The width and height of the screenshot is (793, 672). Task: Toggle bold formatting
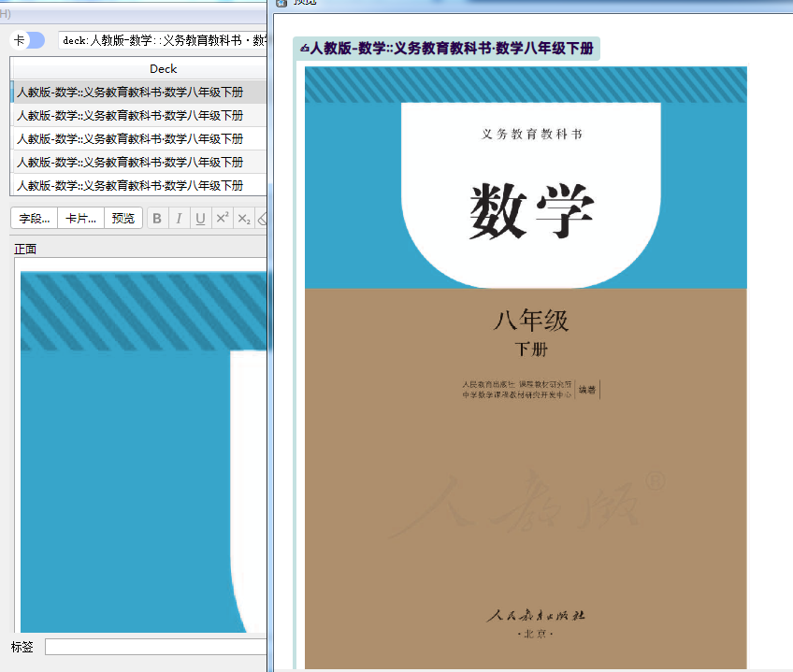pos(157,219)
